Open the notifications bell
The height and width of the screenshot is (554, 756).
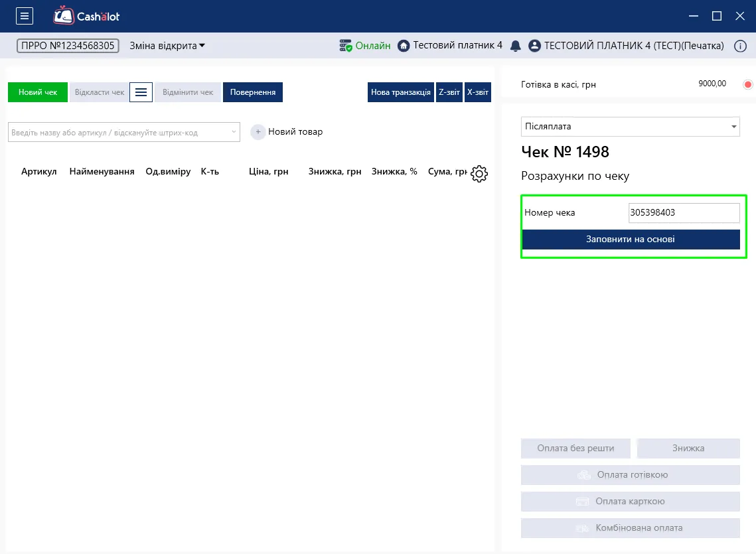coord(515,46)
